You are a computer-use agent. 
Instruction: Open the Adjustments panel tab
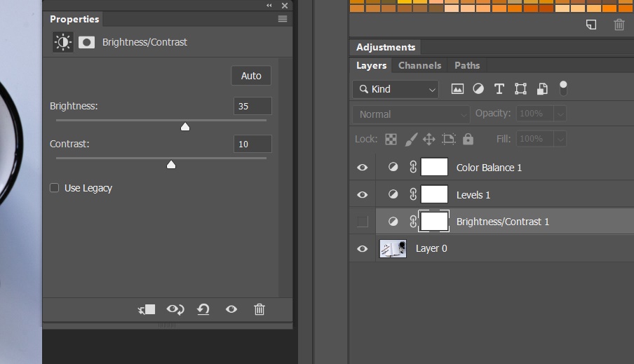click(x=385, y=47)
